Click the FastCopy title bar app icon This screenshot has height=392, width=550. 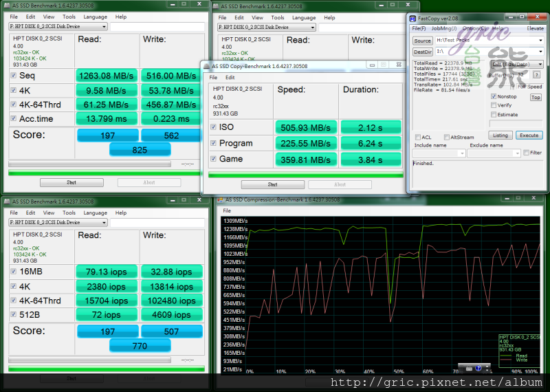click(x=412, y=19)
